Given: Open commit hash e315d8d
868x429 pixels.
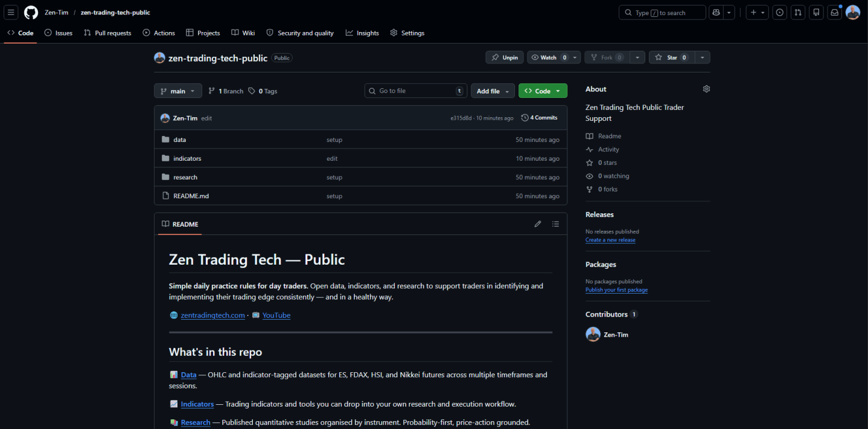Looking at the screenshot, I should coord(461,118).
